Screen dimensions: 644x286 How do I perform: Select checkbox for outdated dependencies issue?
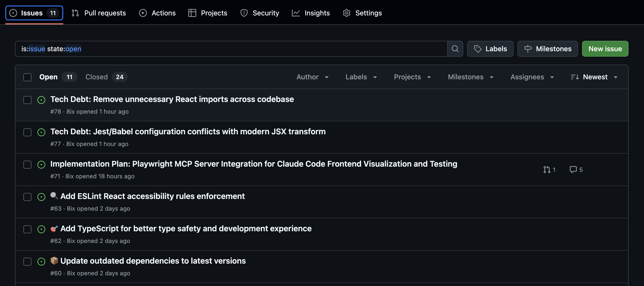pos(27,262)
